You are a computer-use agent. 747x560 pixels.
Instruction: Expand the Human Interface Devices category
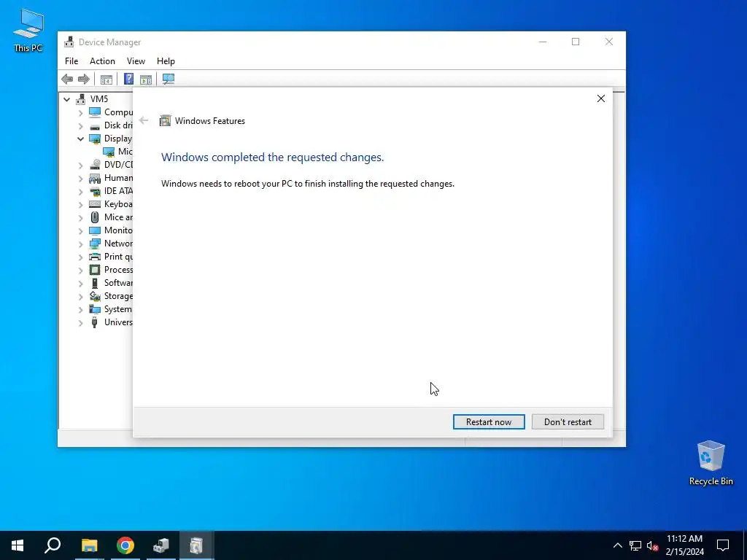coord(80,179)
